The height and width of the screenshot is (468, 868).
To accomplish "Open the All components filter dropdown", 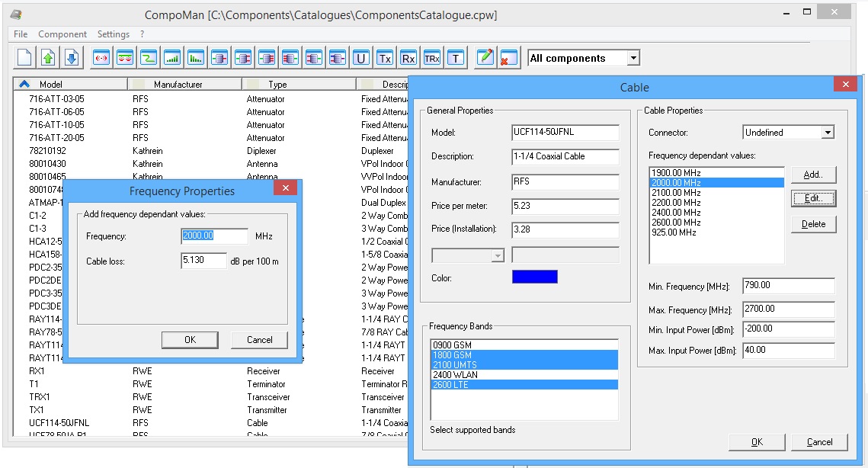I will coord(633,58).
